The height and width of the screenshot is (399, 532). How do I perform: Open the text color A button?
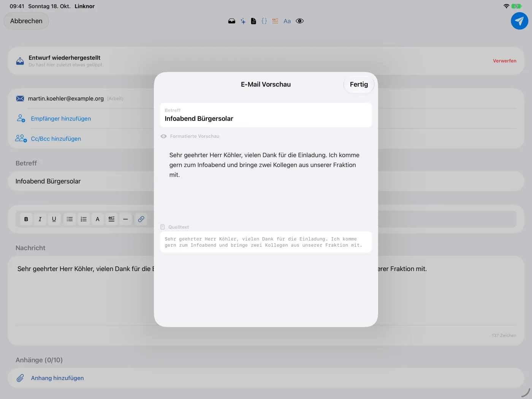[98, 219]
